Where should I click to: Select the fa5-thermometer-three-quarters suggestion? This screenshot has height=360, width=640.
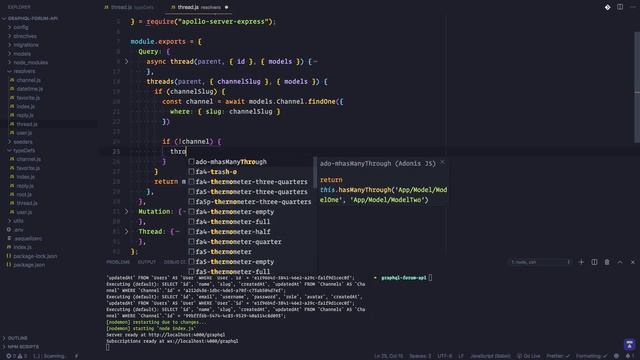251,192
